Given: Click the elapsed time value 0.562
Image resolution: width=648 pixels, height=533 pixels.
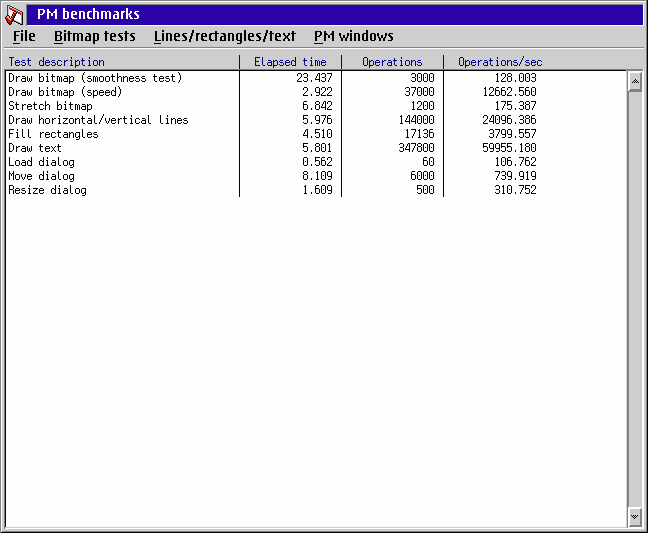Looking at the screenshot, I should coord(317,162).
